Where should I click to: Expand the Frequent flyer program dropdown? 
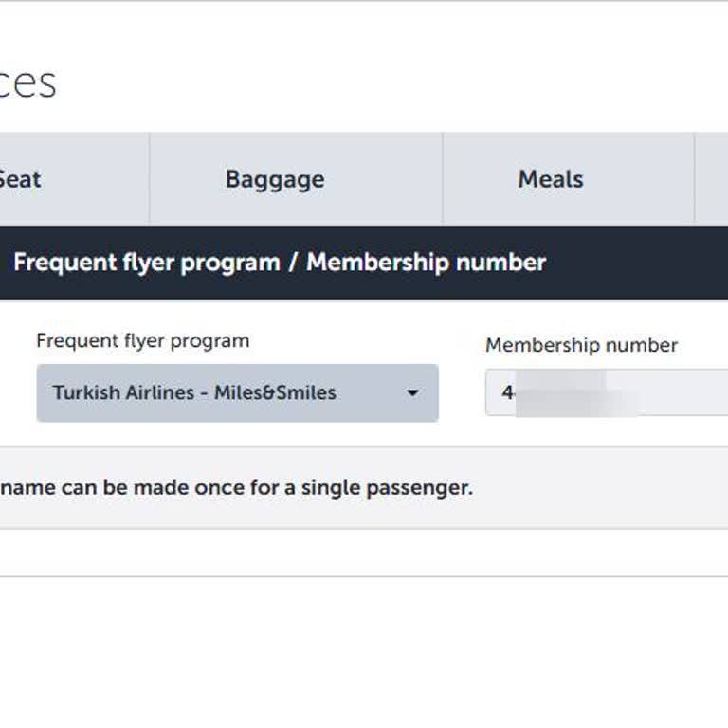click(237, 392)
